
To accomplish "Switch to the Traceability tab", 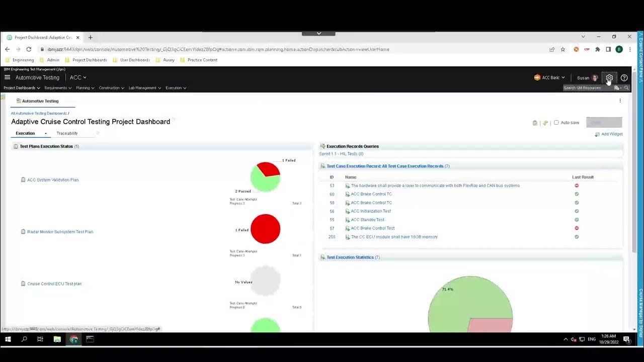I will [67, 133].
